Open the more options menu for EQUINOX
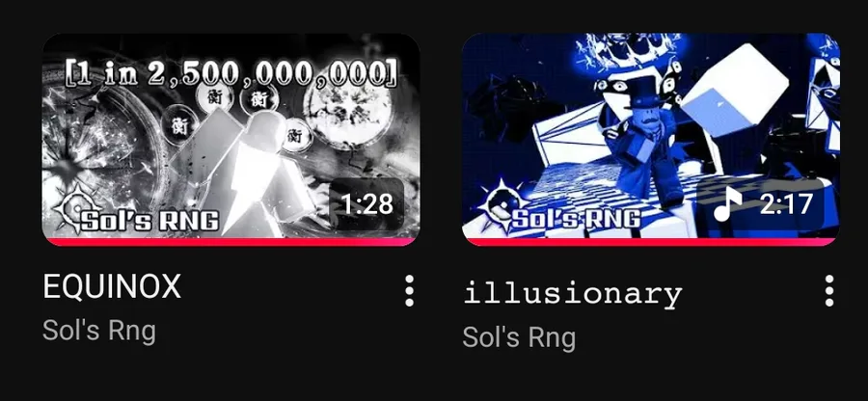Image resolution: width=868 pixels, height=401 pixels. tap(409, 290)
